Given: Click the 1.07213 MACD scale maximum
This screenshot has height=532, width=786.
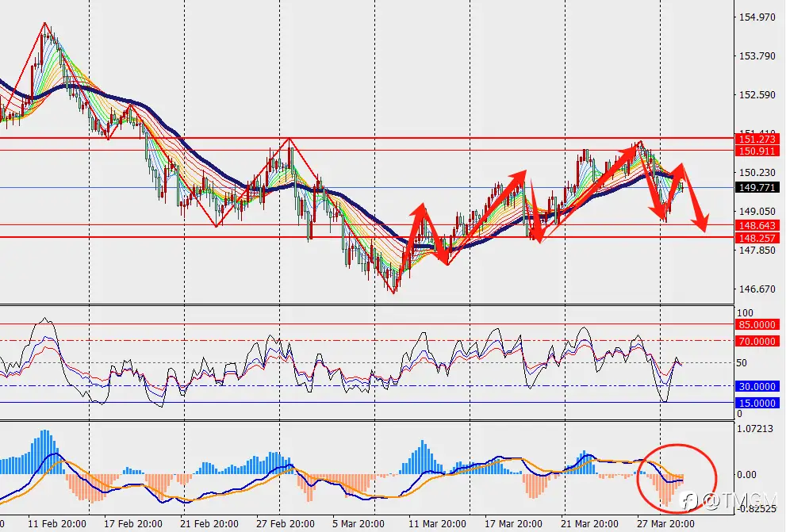Looking at the screenshot, I should point(755,429).
